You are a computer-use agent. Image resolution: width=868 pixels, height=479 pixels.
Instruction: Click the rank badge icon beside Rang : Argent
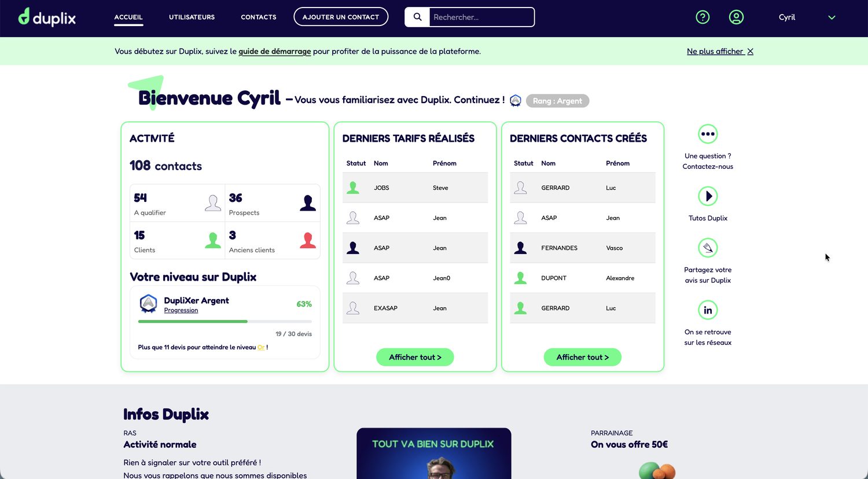516,101
